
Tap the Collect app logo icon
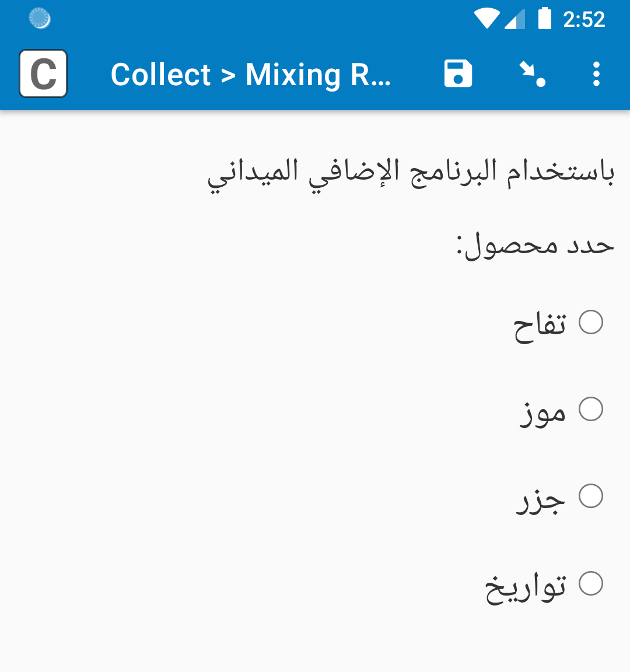[43, 73]
